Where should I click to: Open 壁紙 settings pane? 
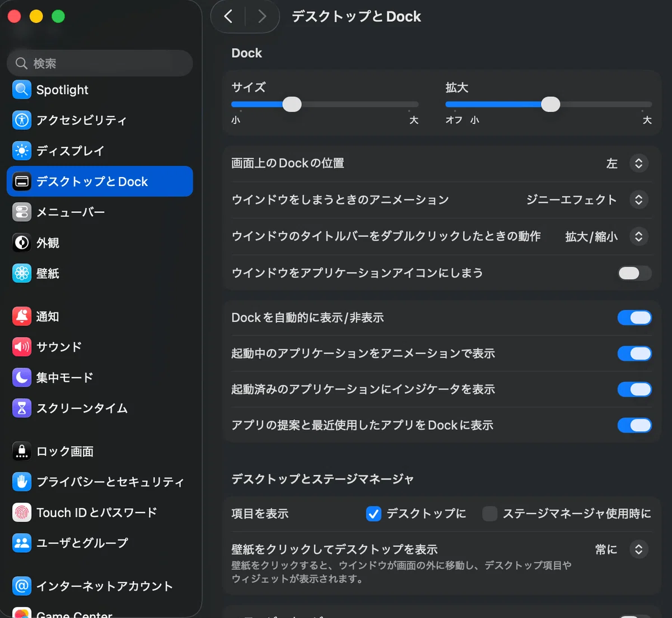click(x=100, y=273)
